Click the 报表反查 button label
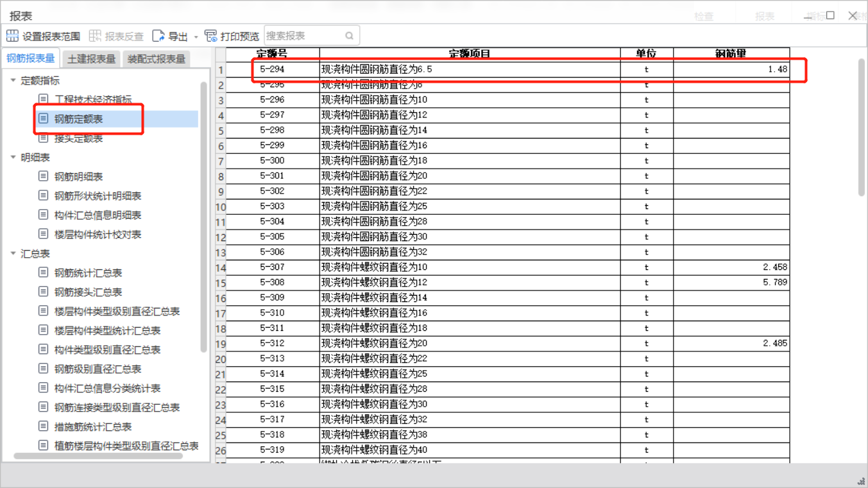Viewport: 868px width, 488px height. [x=124, y=37]
